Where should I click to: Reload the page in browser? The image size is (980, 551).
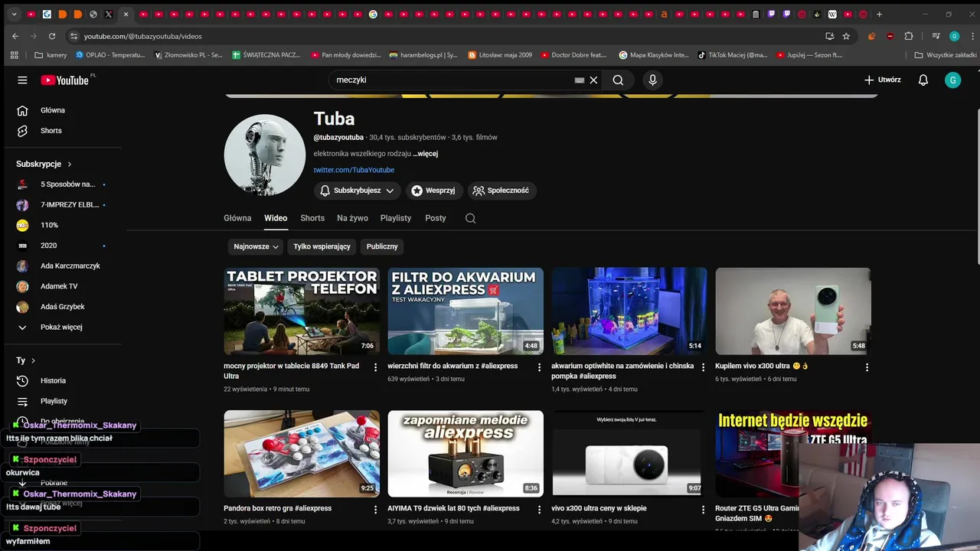point(52,36)
